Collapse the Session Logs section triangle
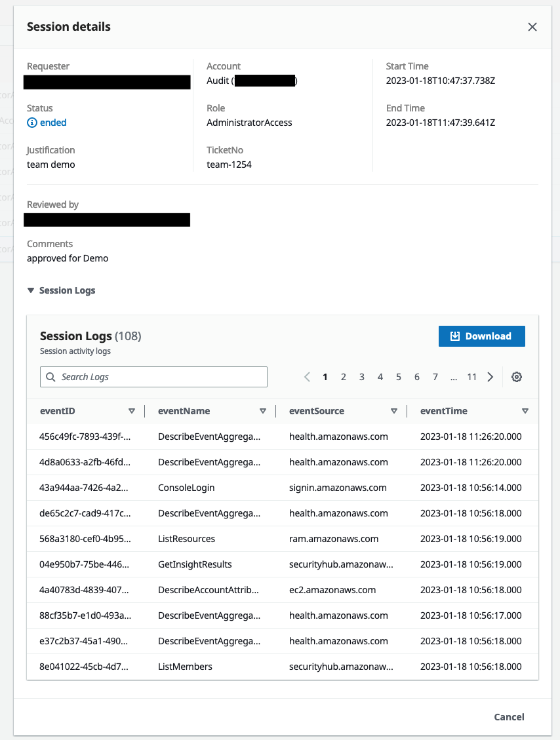The image size is (560, 740). point(31,290)
